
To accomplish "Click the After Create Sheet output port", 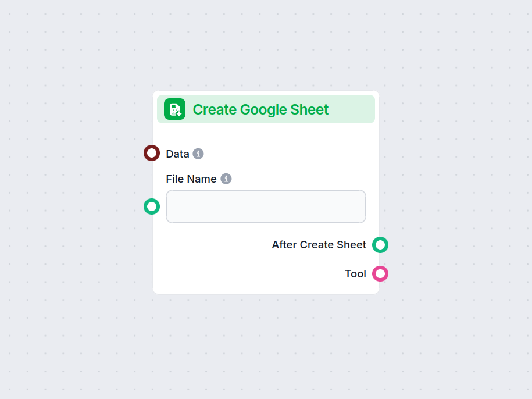I will 380,245.
